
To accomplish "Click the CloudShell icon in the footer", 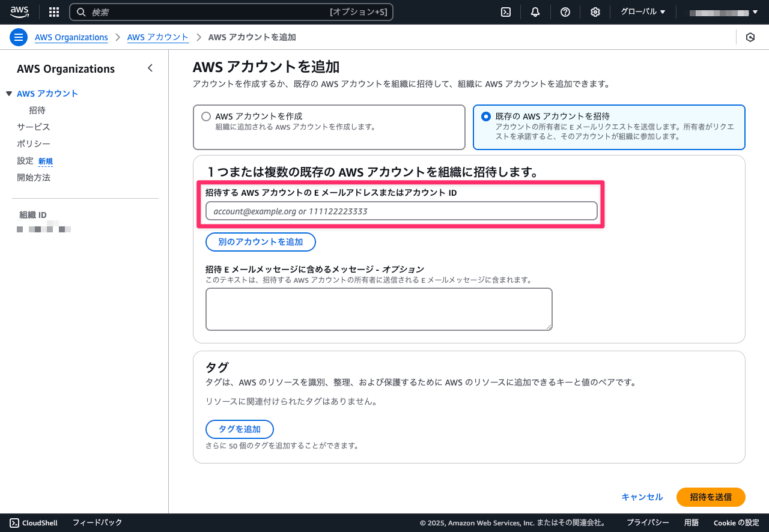I will pyautogui.click(x=14, y=522).
